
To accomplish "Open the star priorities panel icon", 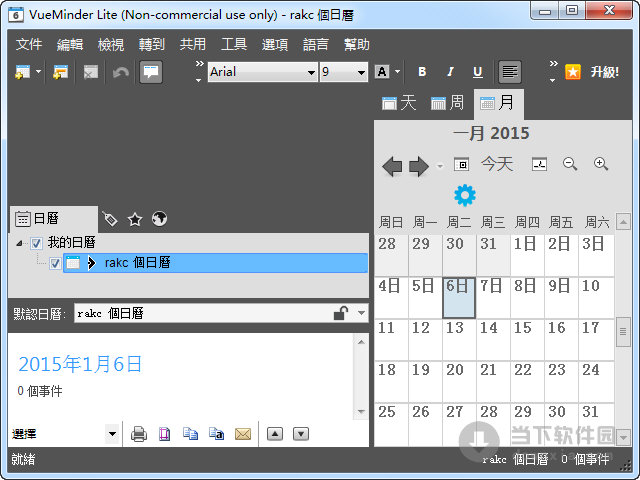I will tap(135, 219).
